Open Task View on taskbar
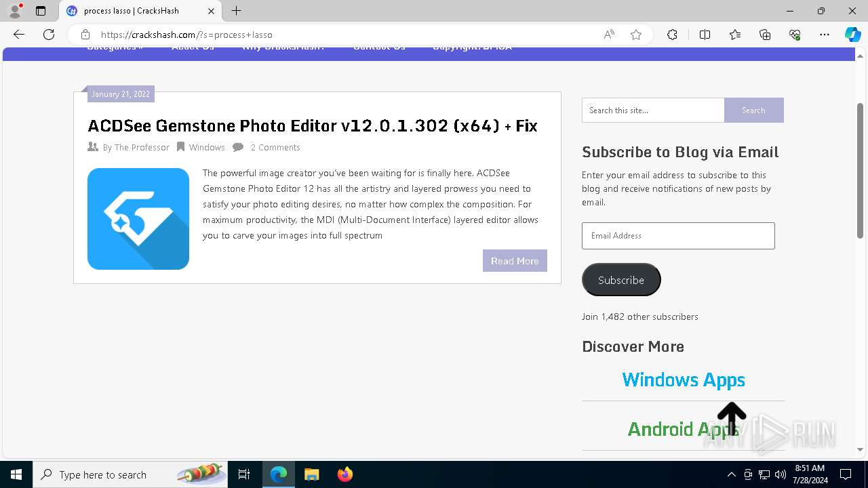 tap(244, 474)
